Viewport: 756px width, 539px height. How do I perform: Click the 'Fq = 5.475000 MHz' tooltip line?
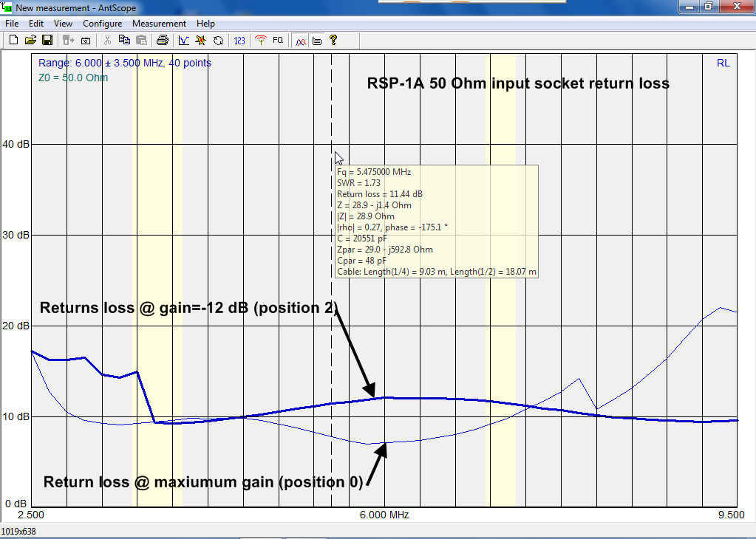[x=374, y=172]
